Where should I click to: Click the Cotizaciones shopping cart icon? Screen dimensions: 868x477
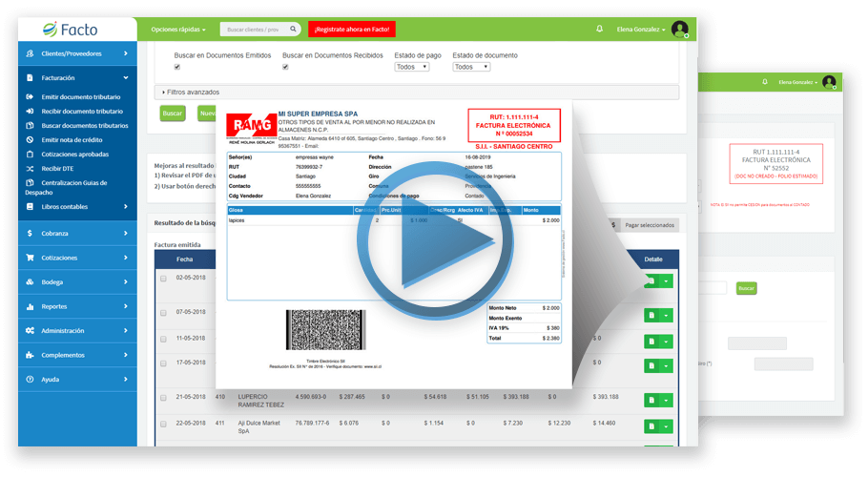coord(31,258)
